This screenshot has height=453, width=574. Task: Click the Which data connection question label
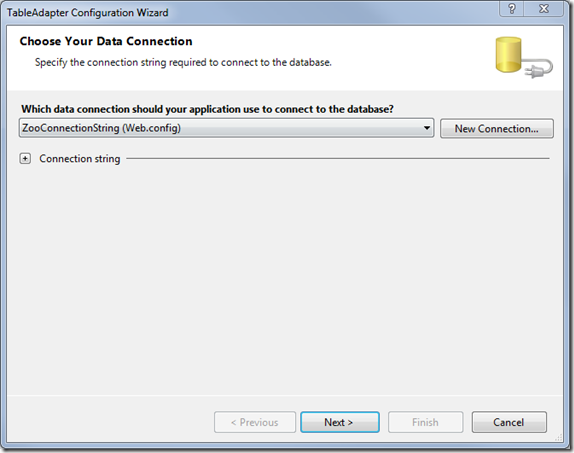pyautogui.click(x=207, y=109)
